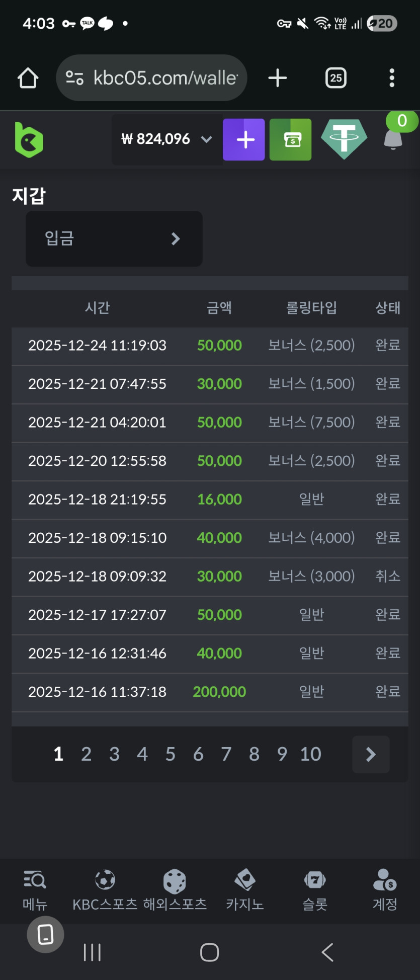
Task: Open the notification bell
Action: coord(393,138)
